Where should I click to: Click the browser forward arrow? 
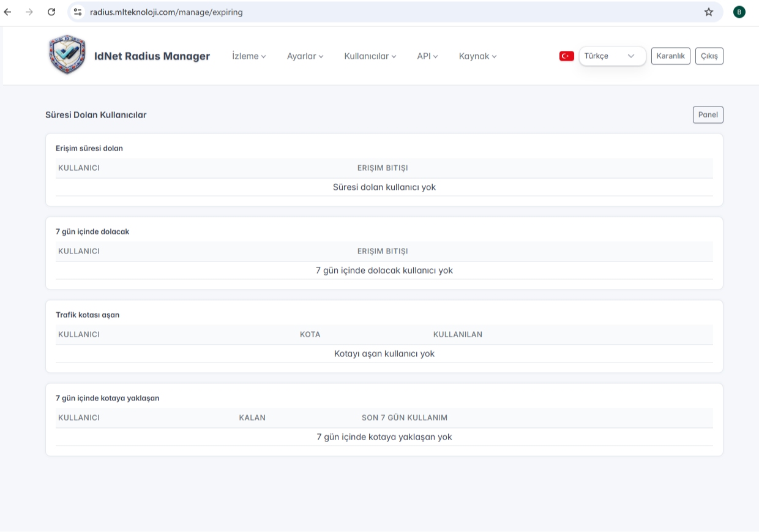click(x=29, y=12)
